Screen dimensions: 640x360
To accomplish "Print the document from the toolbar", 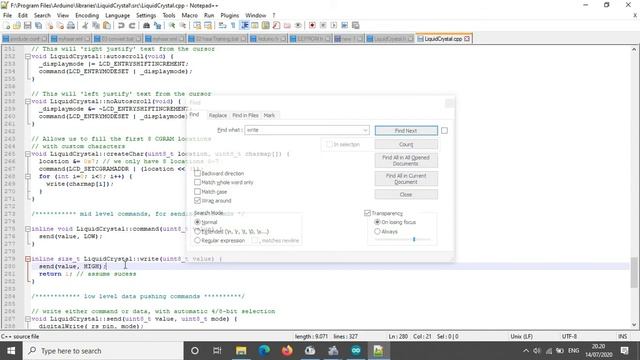I will click(71, 26).
